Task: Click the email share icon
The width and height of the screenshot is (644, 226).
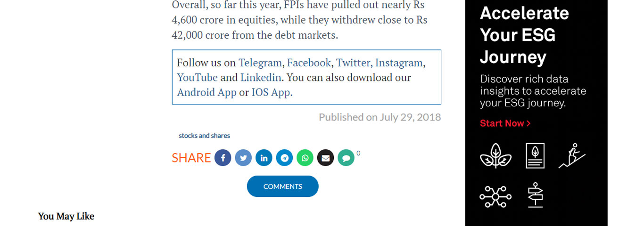Action: (325, 158)
